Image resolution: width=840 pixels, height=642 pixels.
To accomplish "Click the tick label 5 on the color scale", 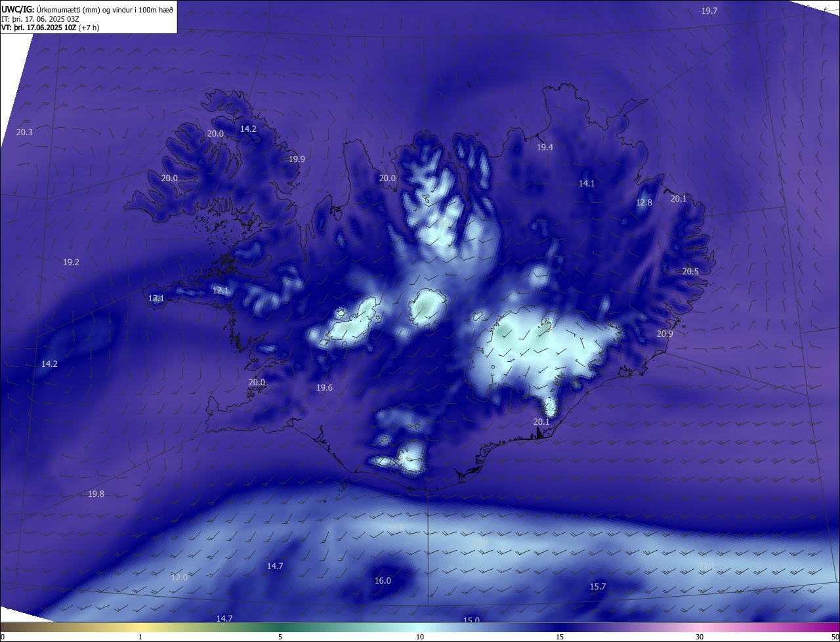I will 280,637.
